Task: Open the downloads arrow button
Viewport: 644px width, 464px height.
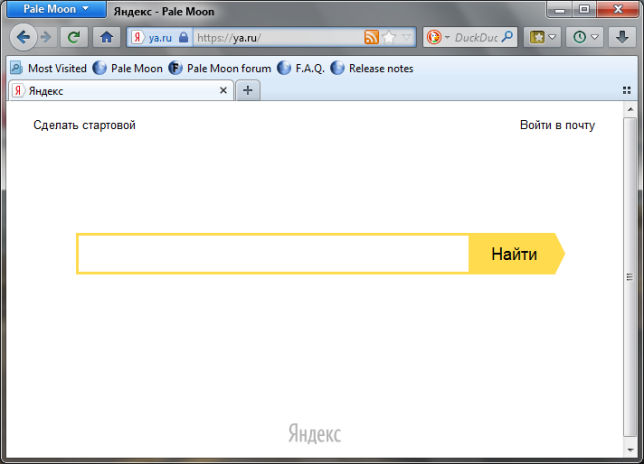Action: click(x=622, y=37)
